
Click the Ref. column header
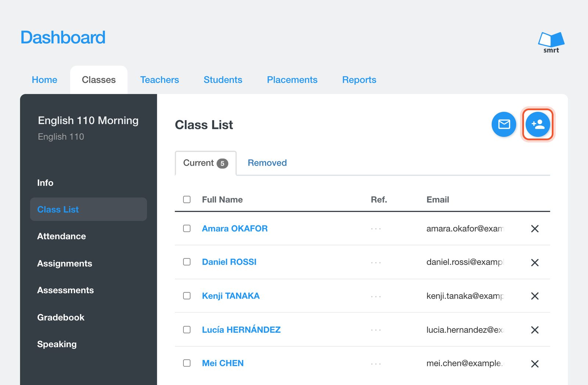(x=379, y=199)
